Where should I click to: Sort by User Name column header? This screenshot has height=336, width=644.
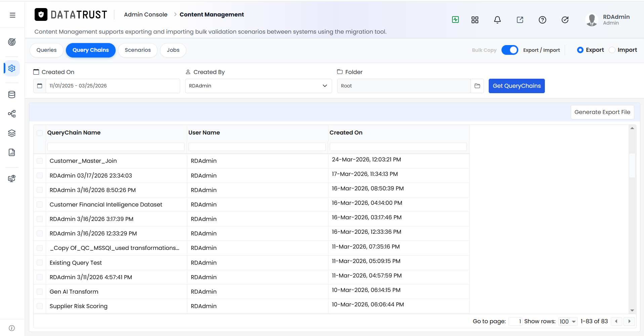tap(204, 133)
